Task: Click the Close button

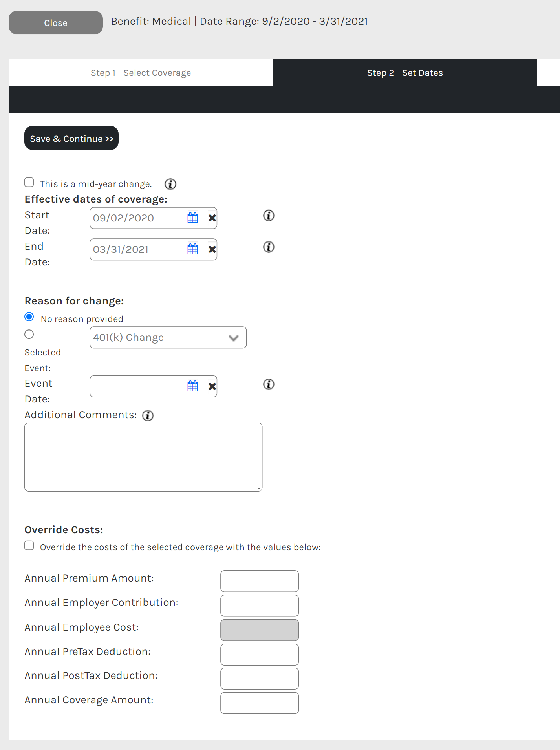Action: point(56,23)
